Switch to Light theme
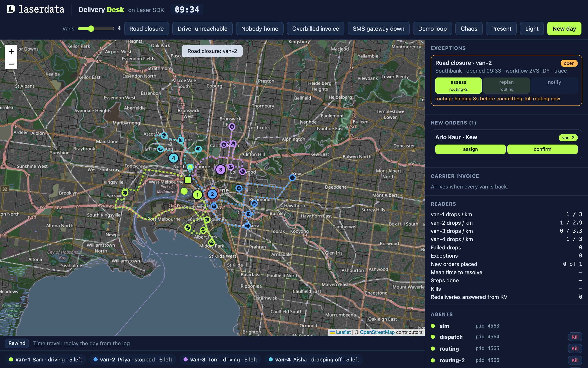Image resolution: width=588 pixels, height=368 pixels. (532, 28)
